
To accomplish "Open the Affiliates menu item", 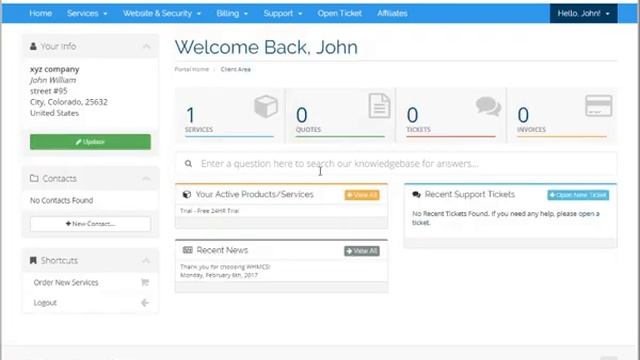I will click(x=392, y=13).
